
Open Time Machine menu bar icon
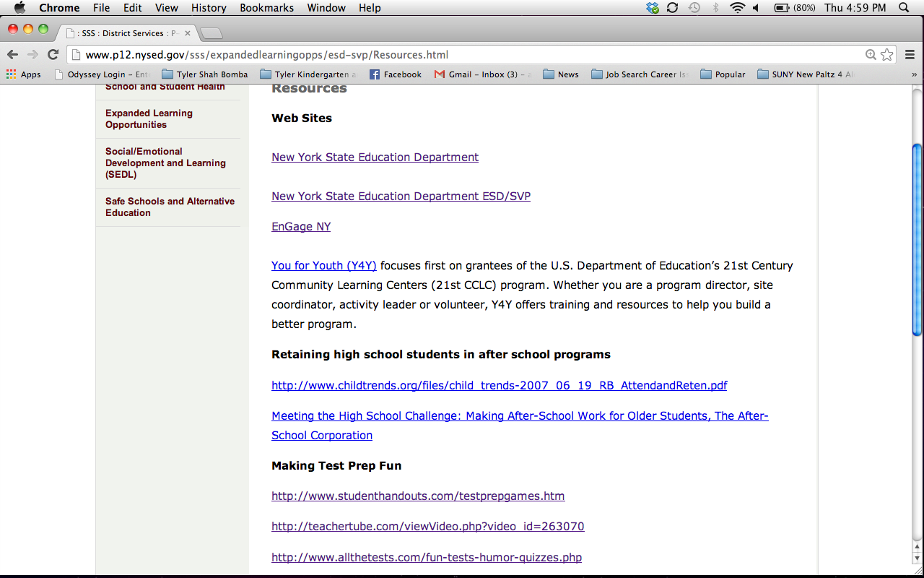point(694,8)
